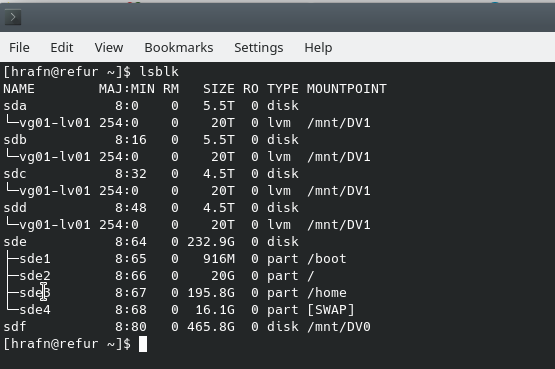Open the View menu

coord(109,47)
